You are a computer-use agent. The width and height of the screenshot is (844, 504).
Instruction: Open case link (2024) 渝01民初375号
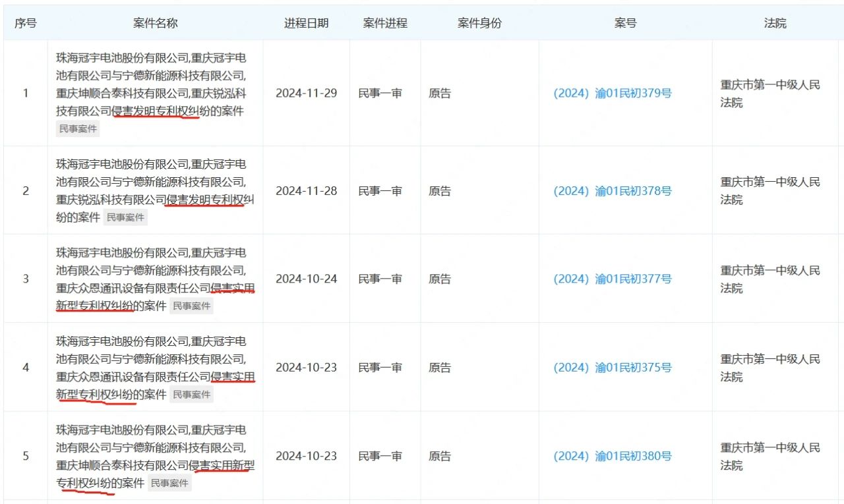(x=613, y=368)
